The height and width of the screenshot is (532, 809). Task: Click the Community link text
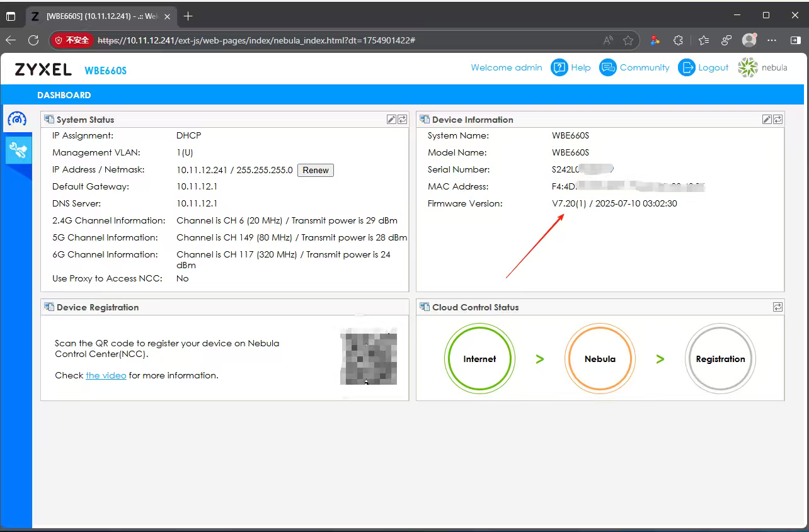point(645,67)
